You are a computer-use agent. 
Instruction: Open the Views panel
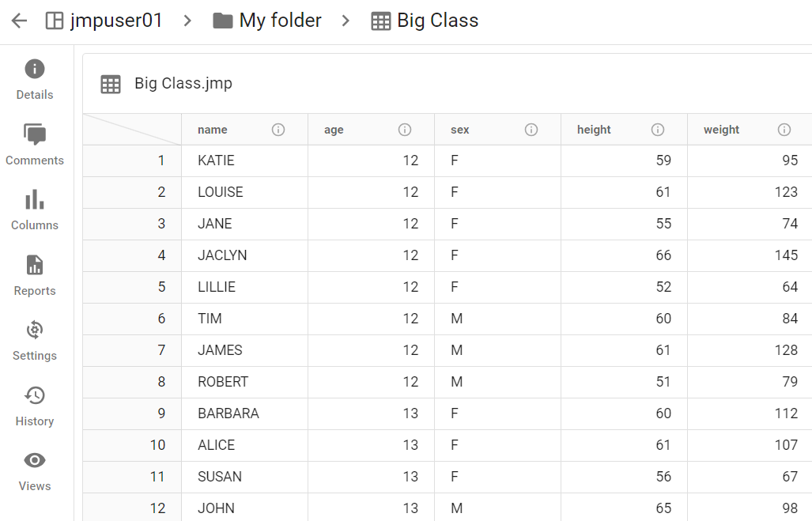click(34, 470)
